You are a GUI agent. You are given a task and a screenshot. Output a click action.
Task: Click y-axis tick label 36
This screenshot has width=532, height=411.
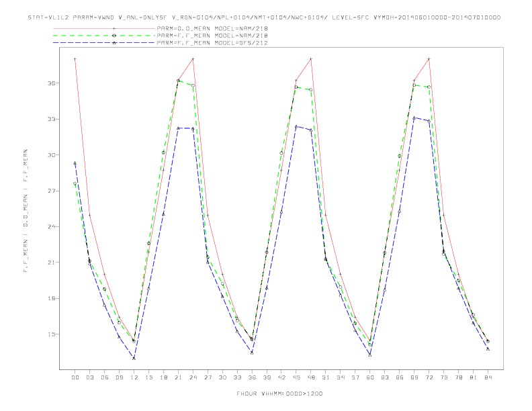(x=52, y=83)
